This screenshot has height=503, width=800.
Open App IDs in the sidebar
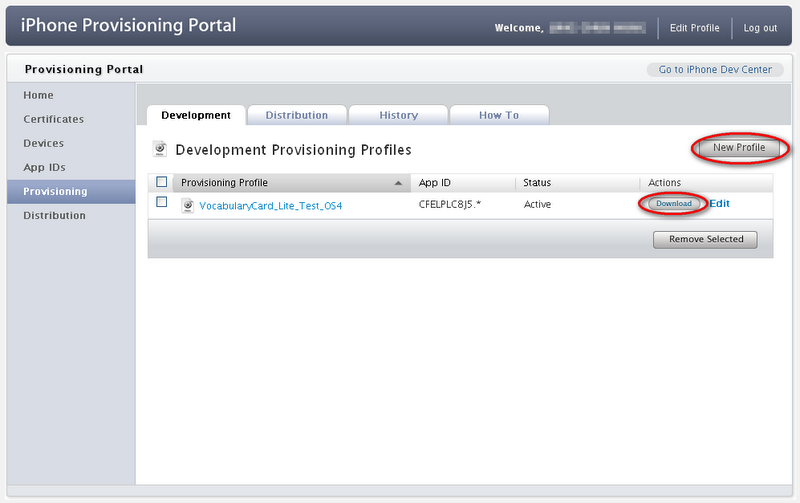tap(44, 167)
